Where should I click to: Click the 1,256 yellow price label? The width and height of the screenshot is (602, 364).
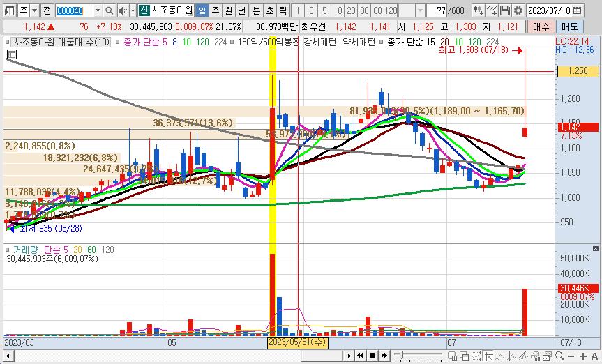tap(578, 71)
